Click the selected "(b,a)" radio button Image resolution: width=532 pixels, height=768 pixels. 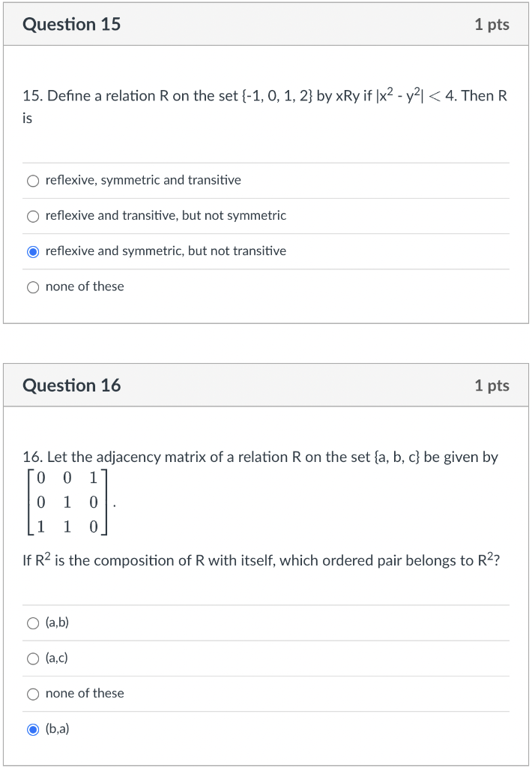(x=33, y=729)
